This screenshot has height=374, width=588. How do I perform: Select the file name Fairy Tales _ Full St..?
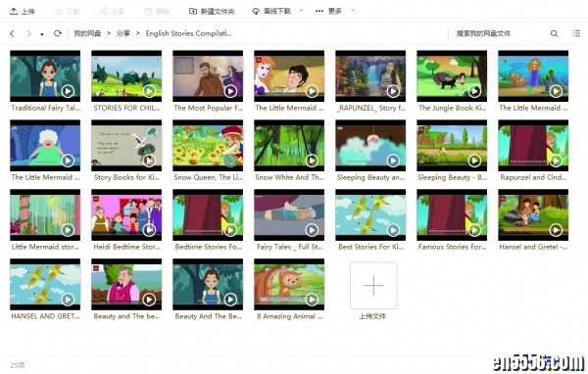click(x=289, y=247)
